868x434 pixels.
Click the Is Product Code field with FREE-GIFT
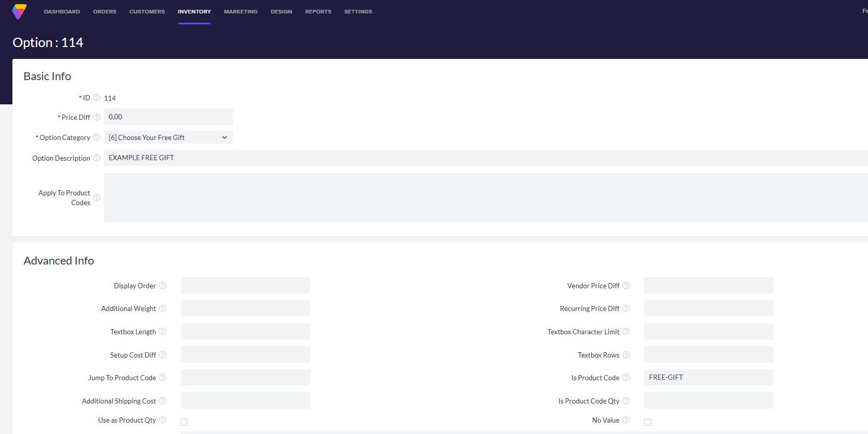click(708, 378)
